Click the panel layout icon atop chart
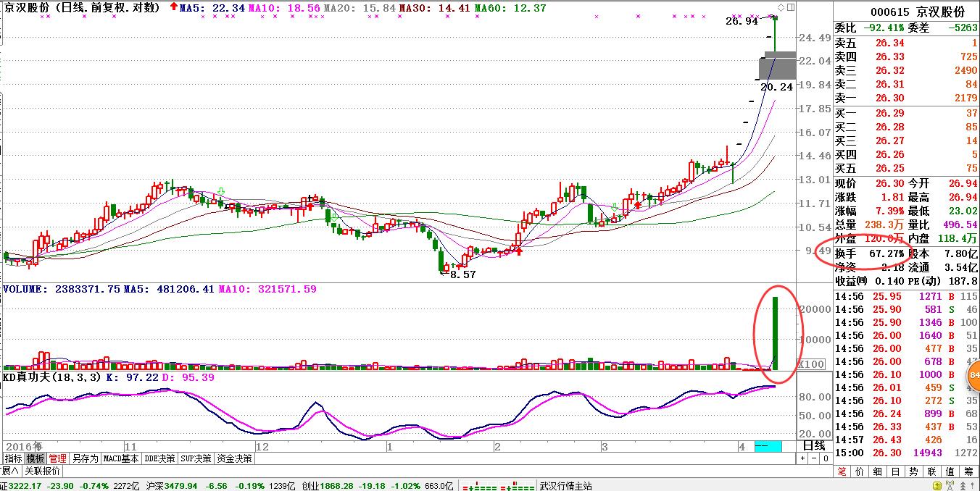Image resolution: width=980 pixels, height=491 pixels. 790,7
